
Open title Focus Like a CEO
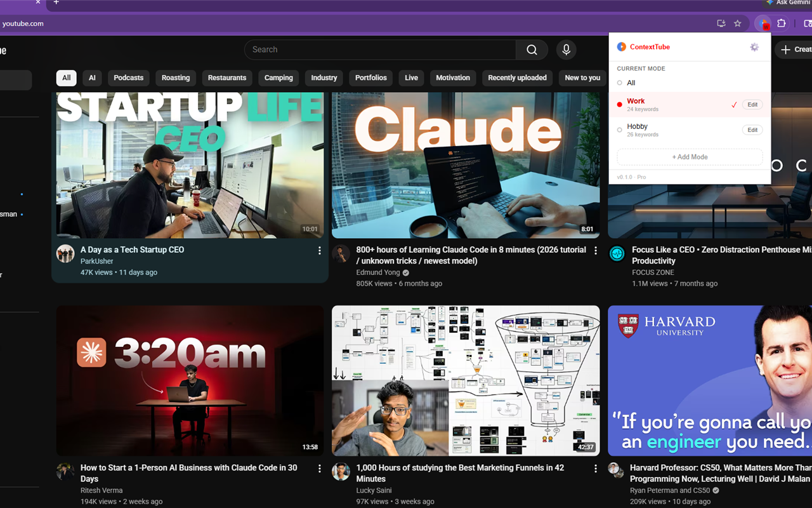pos(722,255)
